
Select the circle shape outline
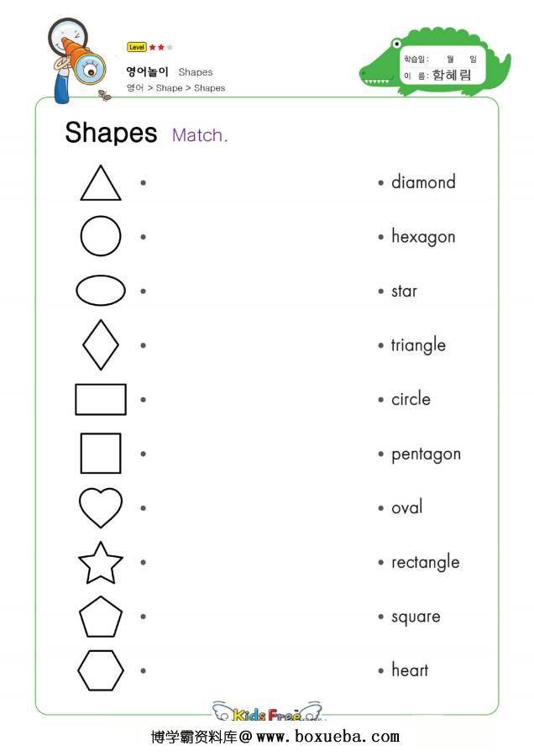(100, 236)
